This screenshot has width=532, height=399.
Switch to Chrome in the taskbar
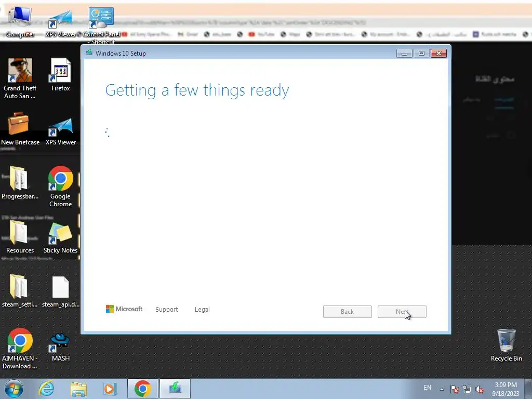142,389
